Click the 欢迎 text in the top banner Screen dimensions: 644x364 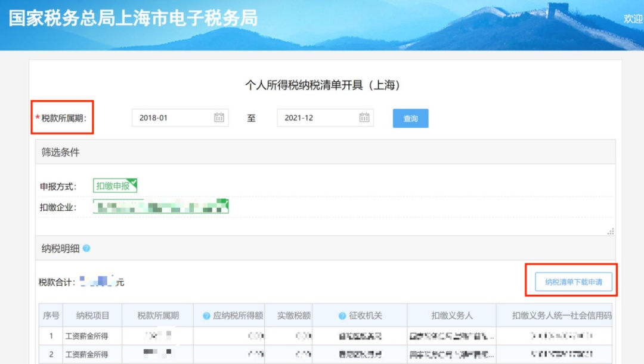point(633,19)
